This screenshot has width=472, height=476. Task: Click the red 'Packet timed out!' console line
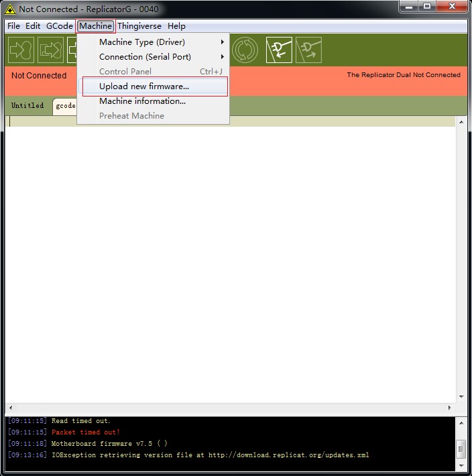pos(86,432)
